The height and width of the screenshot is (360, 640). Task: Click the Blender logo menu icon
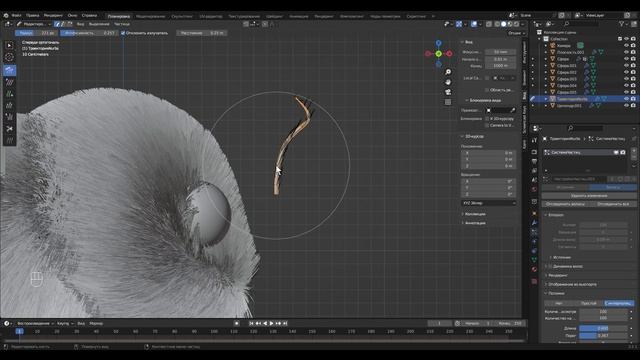(6, 16)
